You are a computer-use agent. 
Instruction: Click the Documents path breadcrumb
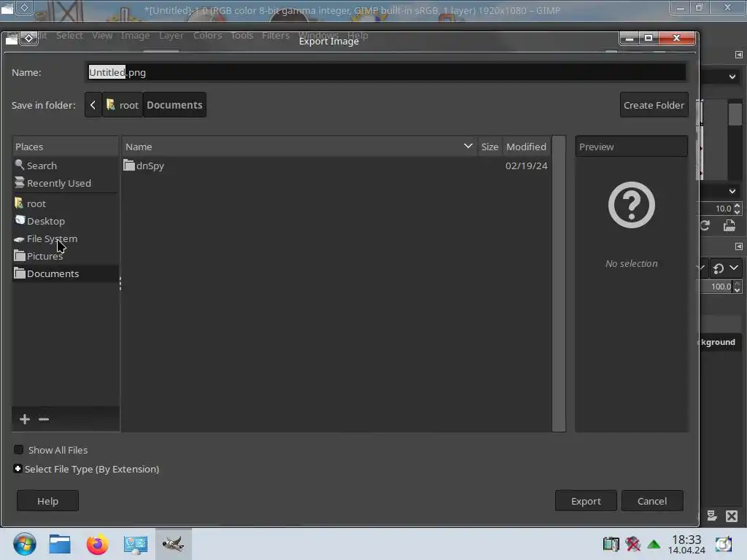tap(174, 105)
